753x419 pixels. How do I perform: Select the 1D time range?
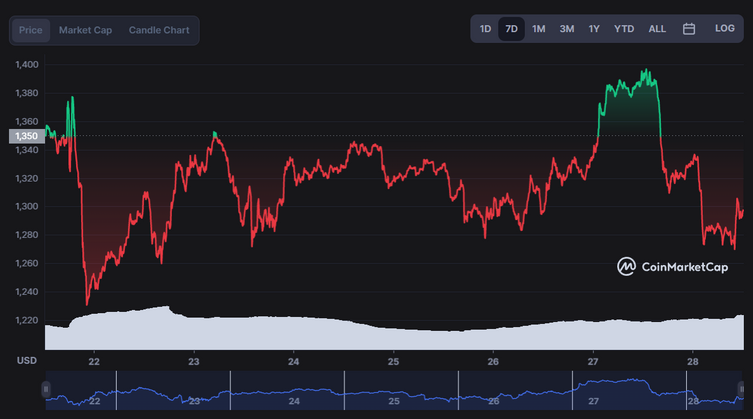pos(486,29)
